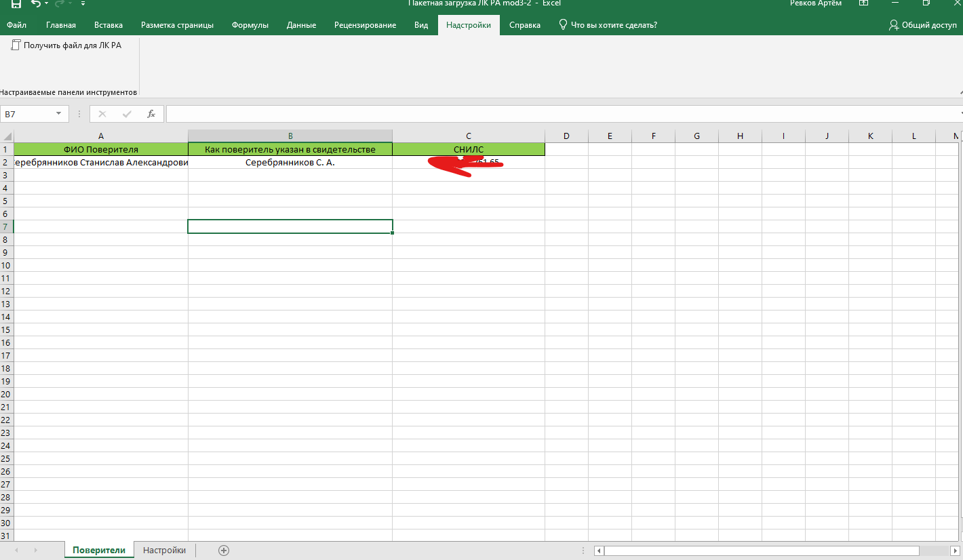Open the Undo history dropdown arrow
963x560 pixels.
[47, 4]
